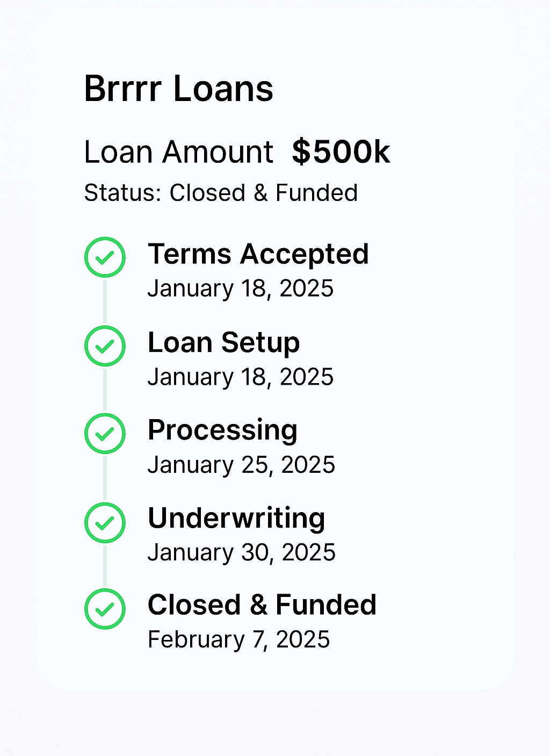Select the Underwriting step heading

coord(236,518)
